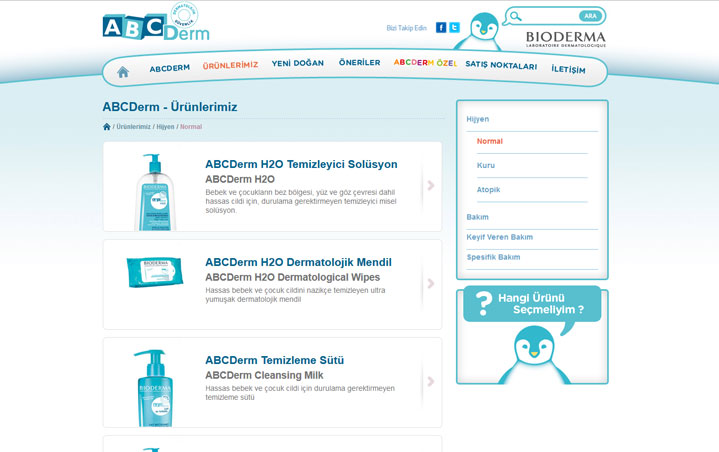Open Hijyen category in sidebar
Screen dimensions: 719x452
(478, 119)
